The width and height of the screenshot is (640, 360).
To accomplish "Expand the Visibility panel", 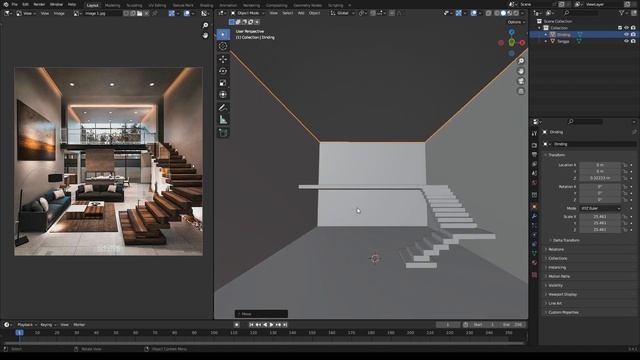I will pos(555,285).
